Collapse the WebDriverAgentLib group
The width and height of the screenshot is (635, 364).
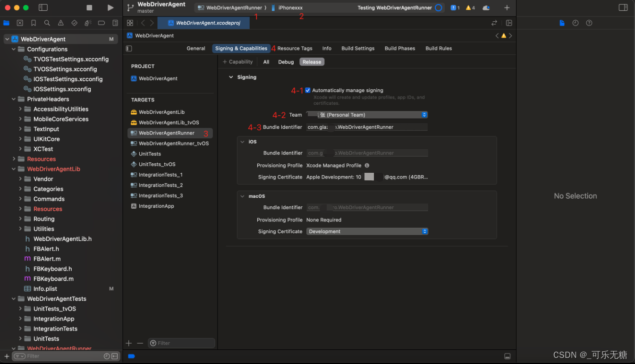(x=14, y=169)
